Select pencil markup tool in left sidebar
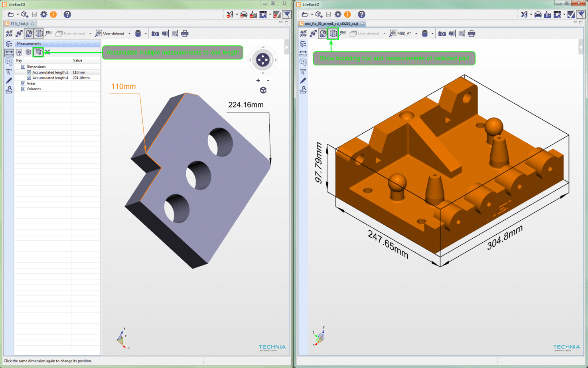This screenshot has height=368, width=588. coord(9,81)
